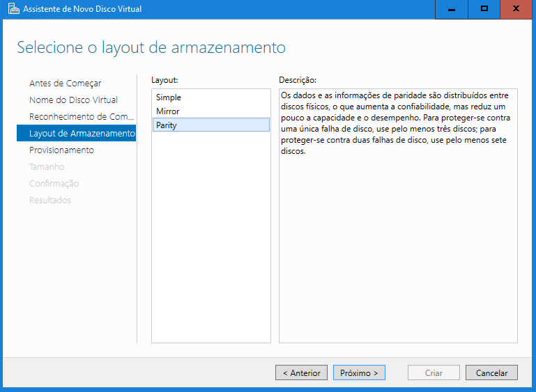Go back with the Anterior button
Image resolution: width=536 pixels, height=392 pixels.
coord(301,373)
